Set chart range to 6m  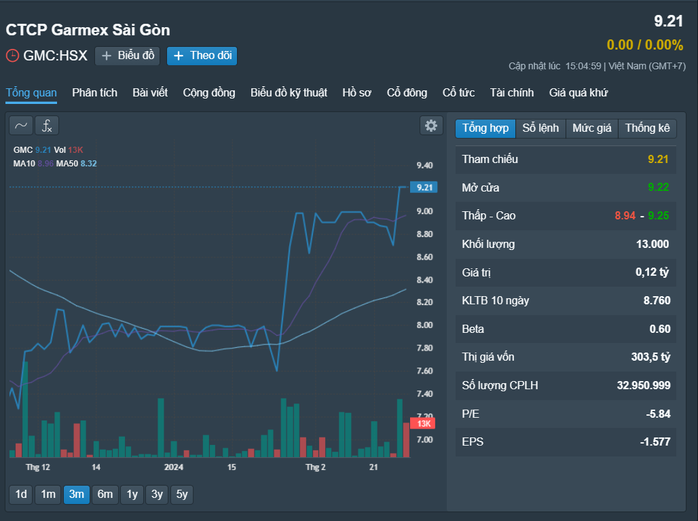click(x=105, y=494)
